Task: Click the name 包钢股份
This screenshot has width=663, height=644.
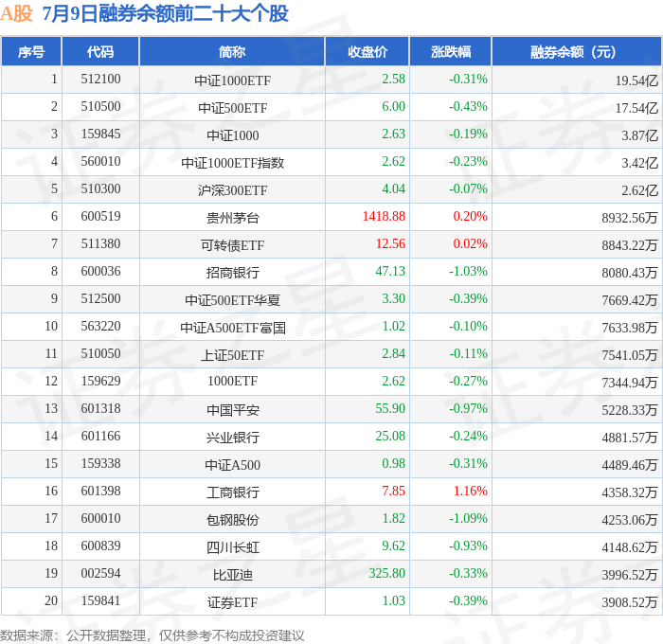Action: pos(233,520)
